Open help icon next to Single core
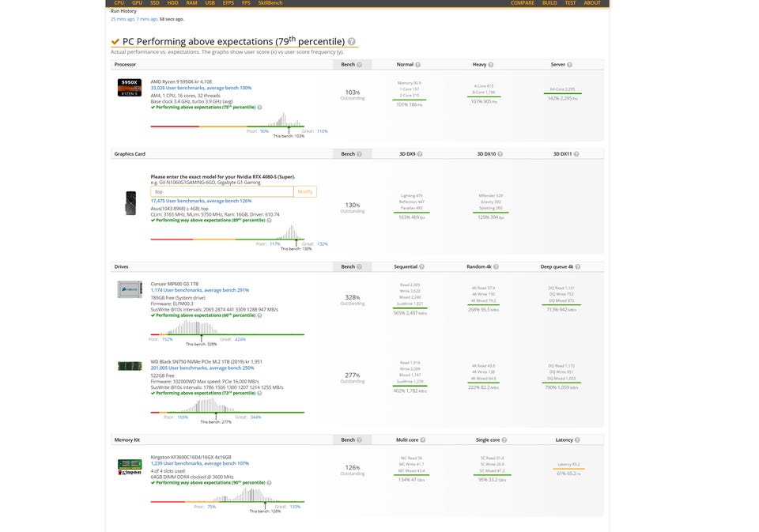Image resolution: width=759 pixels, height=532 pixels. tap(504, 440)
